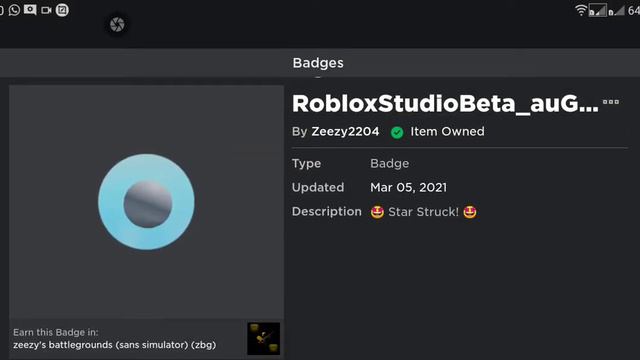Tap the 'Type' field label
This screenshot has height=360, width=640.
coord(306,164)
